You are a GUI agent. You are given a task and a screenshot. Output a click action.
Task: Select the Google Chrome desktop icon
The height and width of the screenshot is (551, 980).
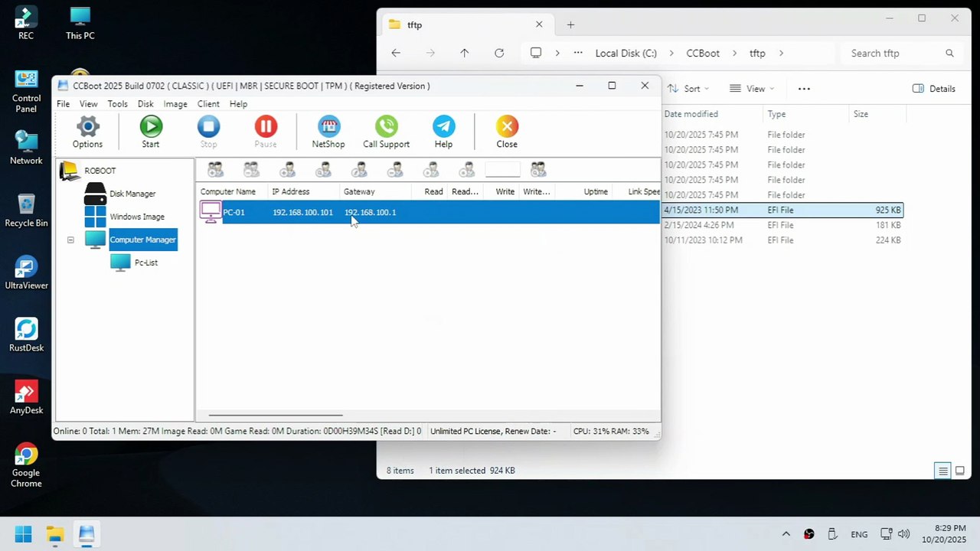26,465
